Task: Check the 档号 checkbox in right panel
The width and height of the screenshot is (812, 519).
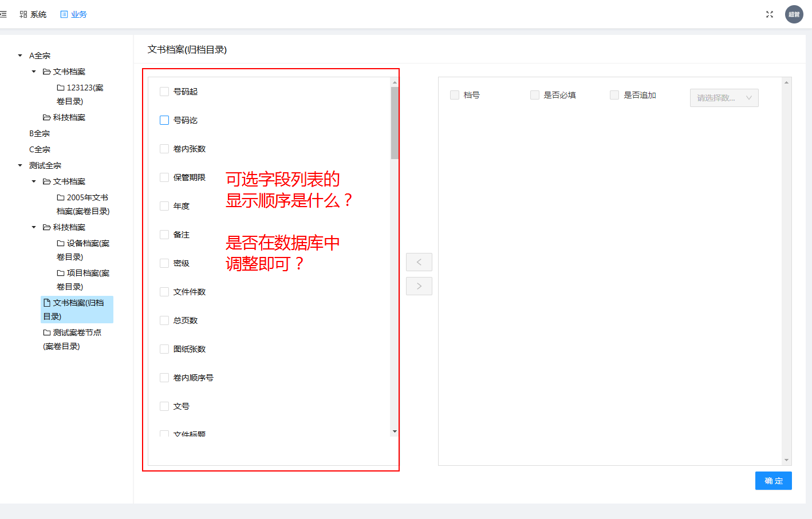Action: pyautogui.click(x=455, y=95)
